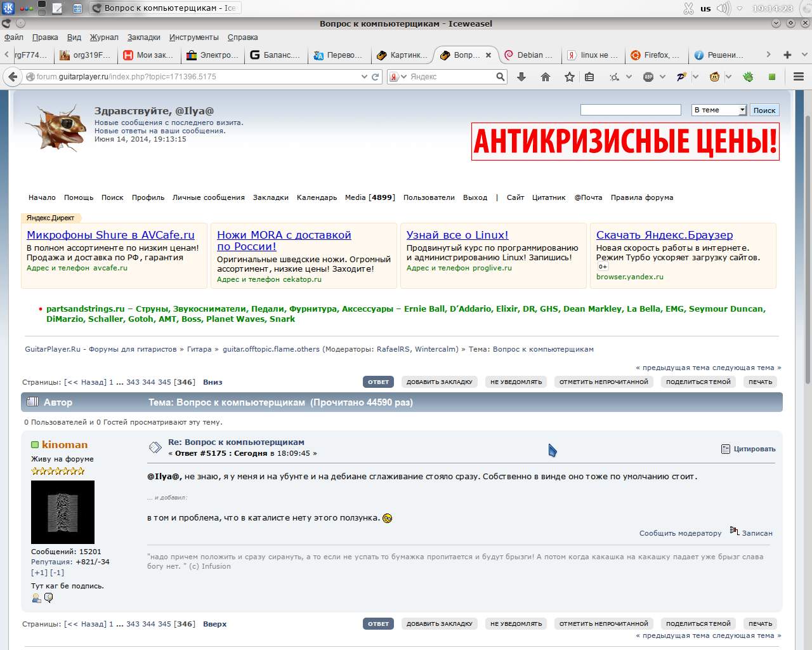Screen dimensions: 812x650
Task: Click the green bug extension icon
Action: pos(749,77)
